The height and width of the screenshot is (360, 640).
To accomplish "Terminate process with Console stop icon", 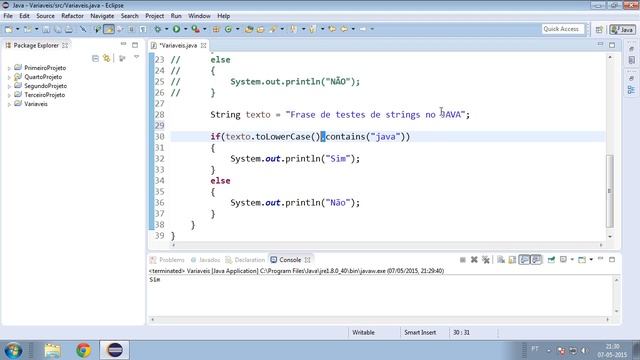I will pos(462,260).
